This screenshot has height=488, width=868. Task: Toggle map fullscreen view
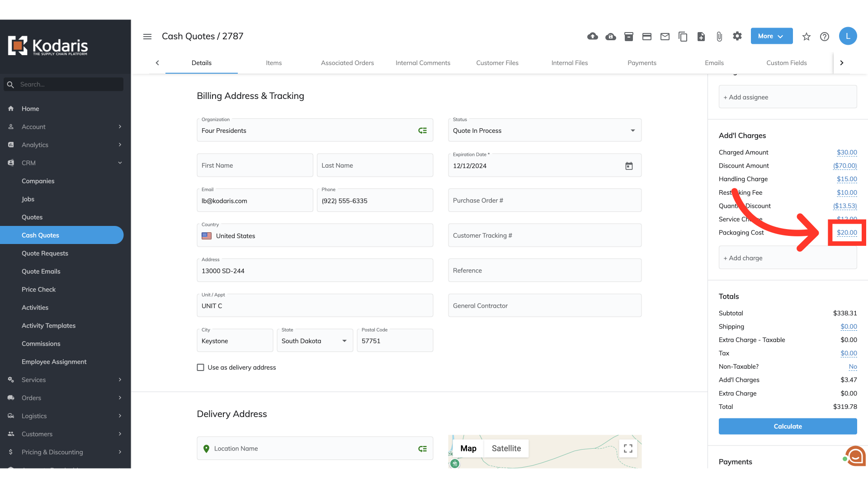[x=628, y=448]
